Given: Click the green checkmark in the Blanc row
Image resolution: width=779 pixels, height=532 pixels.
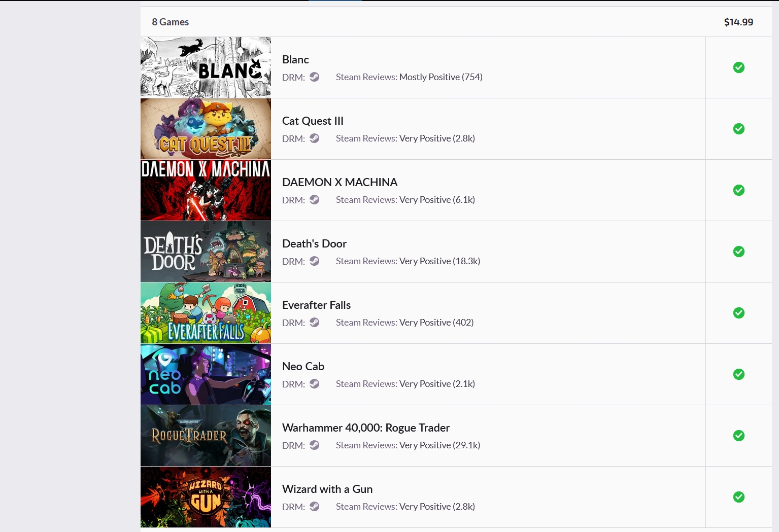Looking at the screenshot, I should tap(739, 67).
